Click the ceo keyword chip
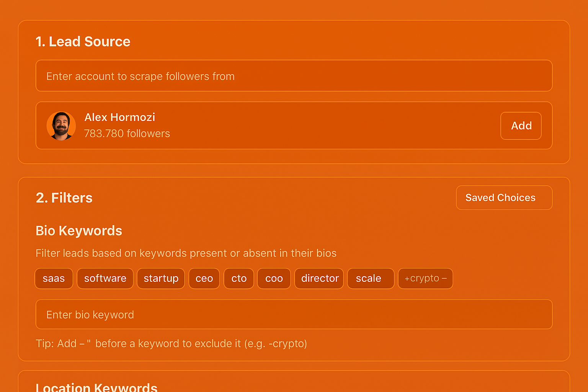This screenshot has height=392, width=588. click(204, 278)
